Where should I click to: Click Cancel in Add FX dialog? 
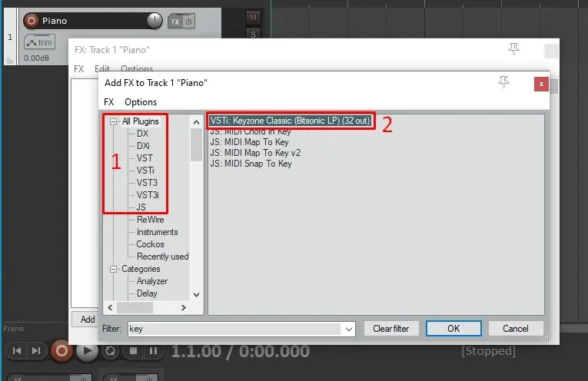(515, 329)
